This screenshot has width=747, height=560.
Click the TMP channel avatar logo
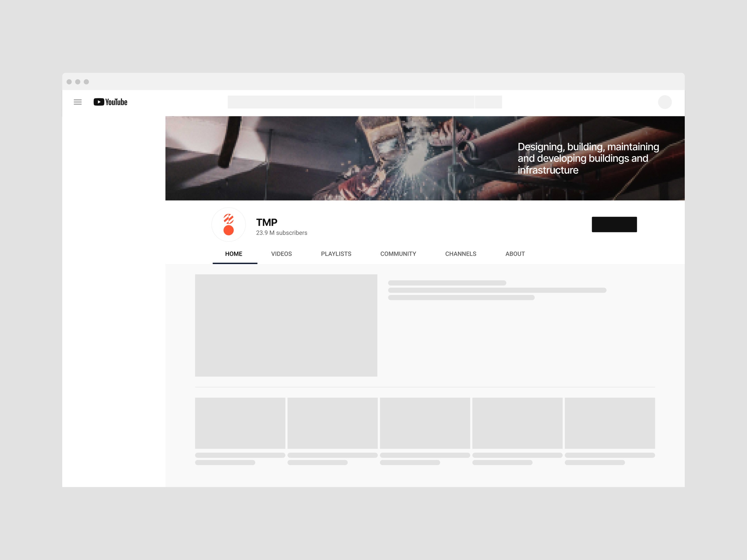click(x=229, y=225)
